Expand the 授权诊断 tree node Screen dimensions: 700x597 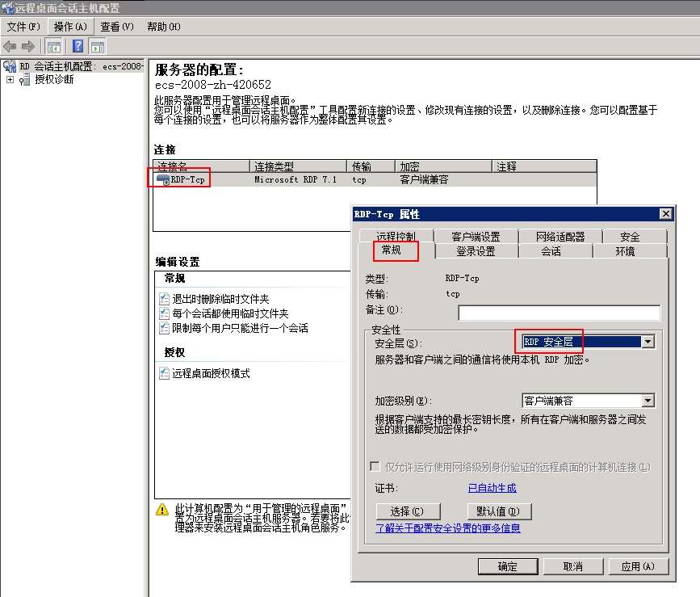(10, 79)
